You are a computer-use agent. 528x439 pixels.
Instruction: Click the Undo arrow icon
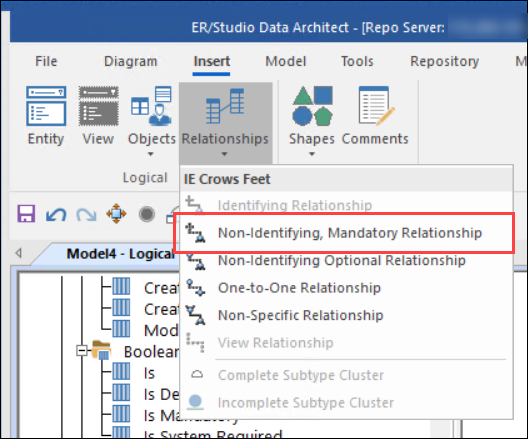point(56,214)
